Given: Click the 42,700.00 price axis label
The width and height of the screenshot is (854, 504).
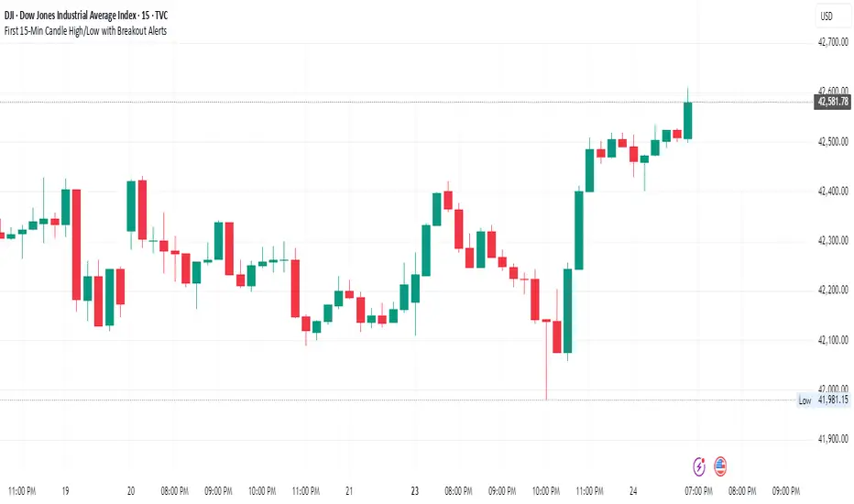Looking at the screenshot, I should [x=832, y=42].
